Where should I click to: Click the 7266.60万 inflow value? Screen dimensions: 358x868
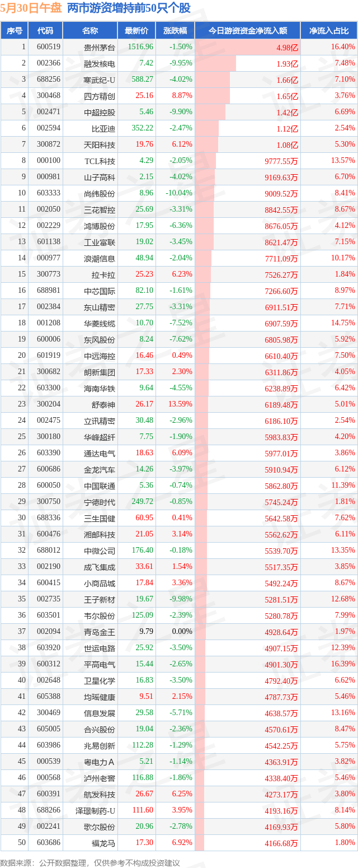(281, 291)
